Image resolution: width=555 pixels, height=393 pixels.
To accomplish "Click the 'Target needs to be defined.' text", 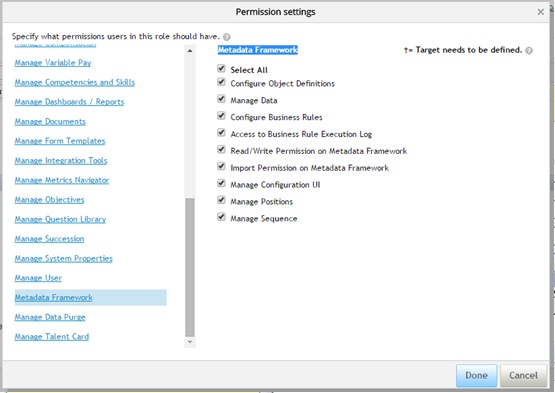I will coord(469,50).
